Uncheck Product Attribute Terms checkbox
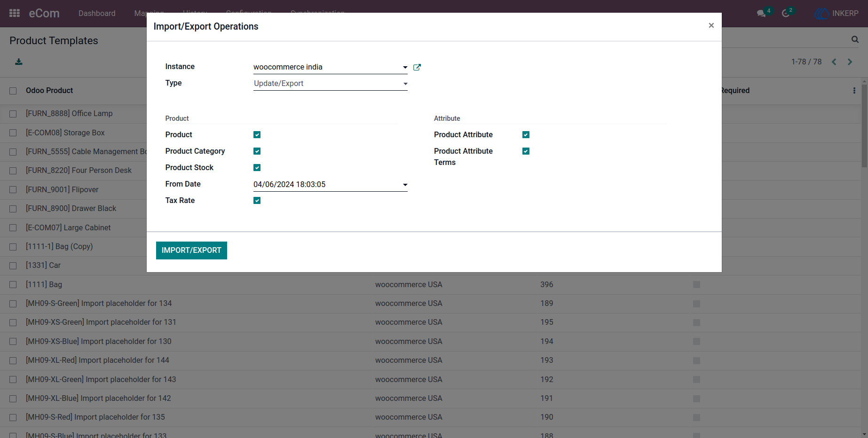 pos(526,151)
